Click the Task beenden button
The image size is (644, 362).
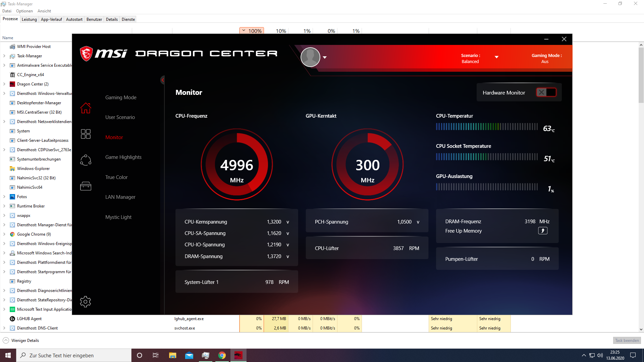[627, 340]
